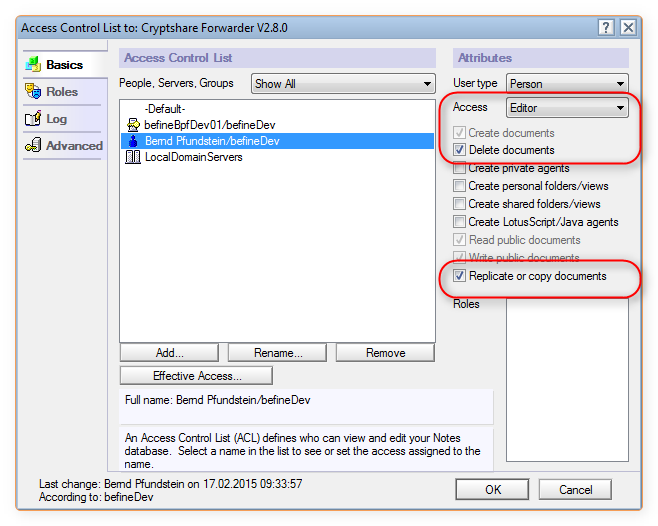This screenshot has width=658, height=526.
Task: Enable Create shared folders/views checkbox
Action: tap(460, 204)
